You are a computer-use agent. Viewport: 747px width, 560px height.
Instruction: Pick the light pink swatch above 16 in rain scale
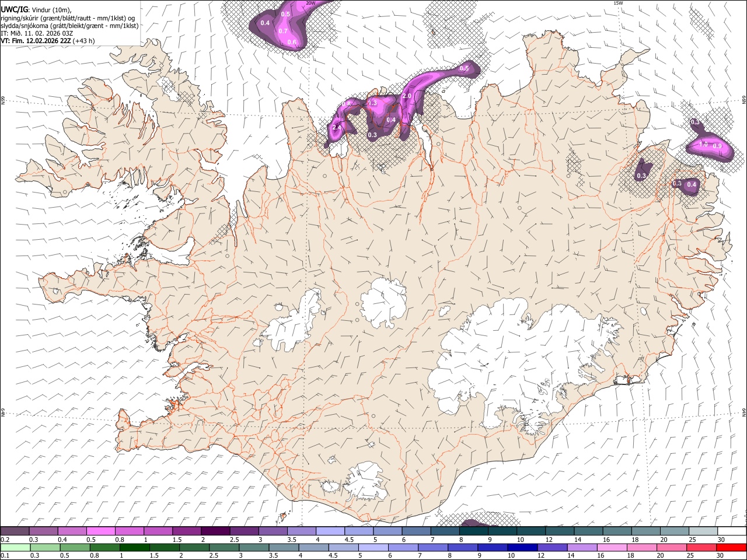[612, 547]
